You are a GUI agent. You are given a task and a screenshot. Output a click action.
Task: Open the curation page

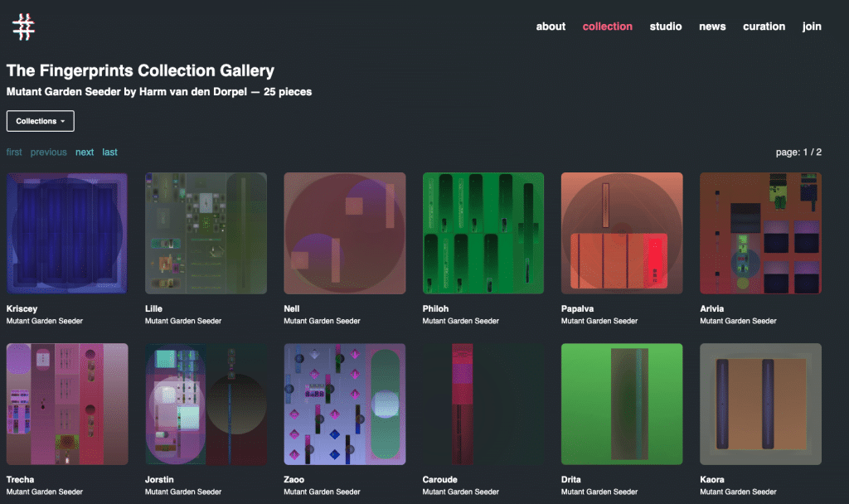pos(764,27)
